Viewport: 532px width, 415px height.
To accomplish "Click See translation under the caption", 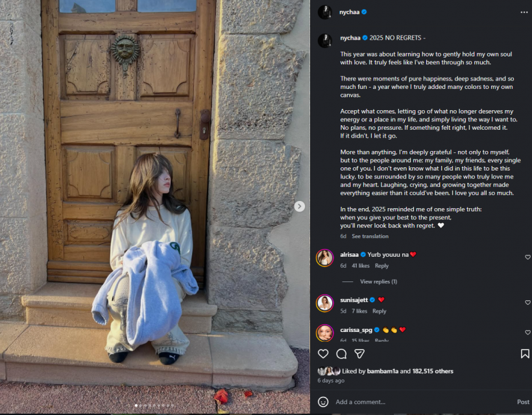I will 370,236.
